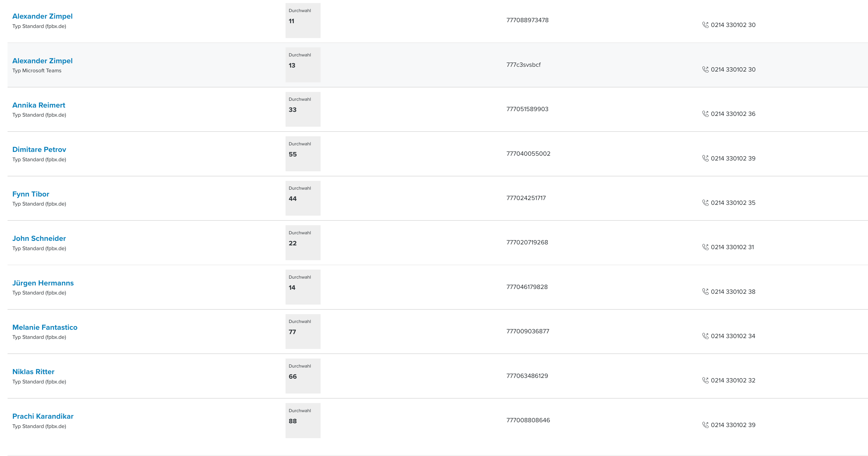
Task: Click Durchwahl 13 extension box
Action: (x=303, y=65)
